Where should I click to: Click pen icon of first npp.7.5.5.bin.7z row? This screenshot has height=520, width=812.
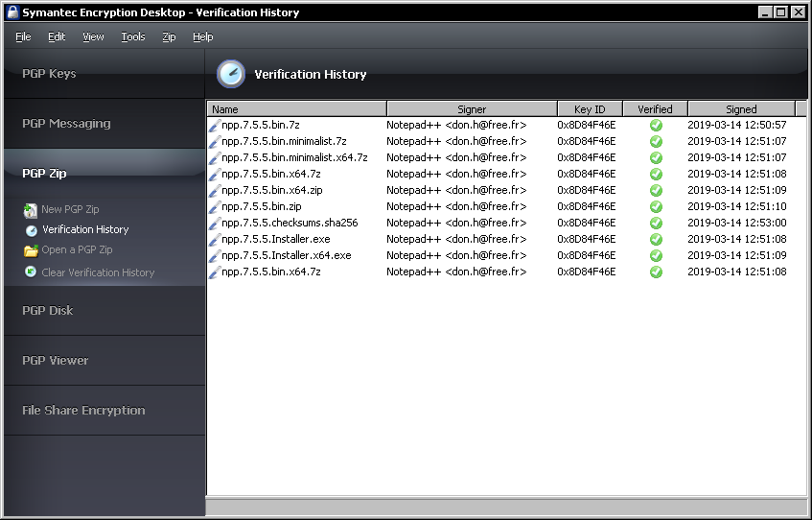tap(215, 126)
